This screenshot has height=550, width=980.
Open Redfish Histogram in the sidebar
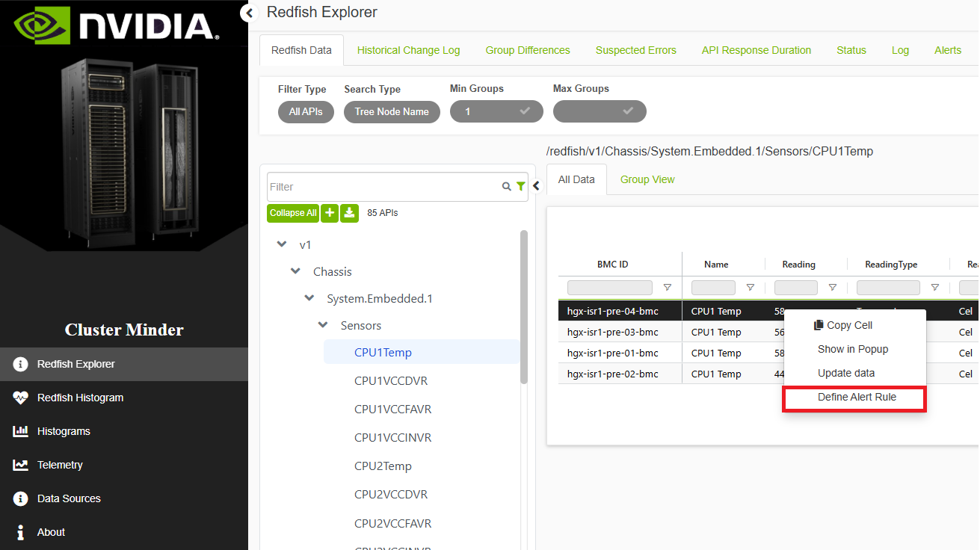click(124, 398)
